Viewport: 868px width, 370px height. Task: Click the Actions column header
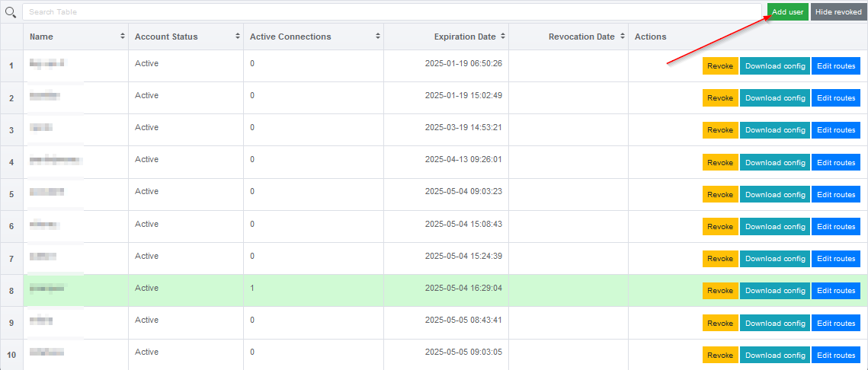pyautogui.click(x=650, y=37)
